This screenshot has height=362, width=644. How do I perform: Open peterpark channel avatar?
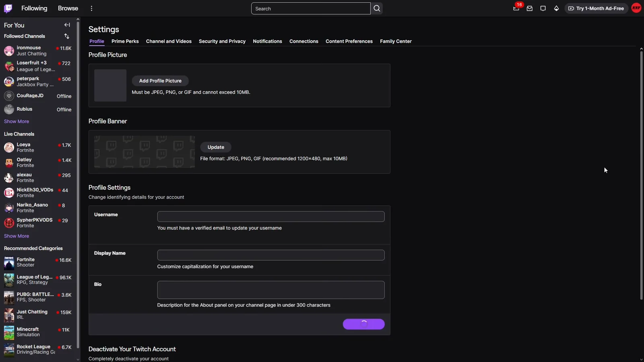click(x=9, y=82)
